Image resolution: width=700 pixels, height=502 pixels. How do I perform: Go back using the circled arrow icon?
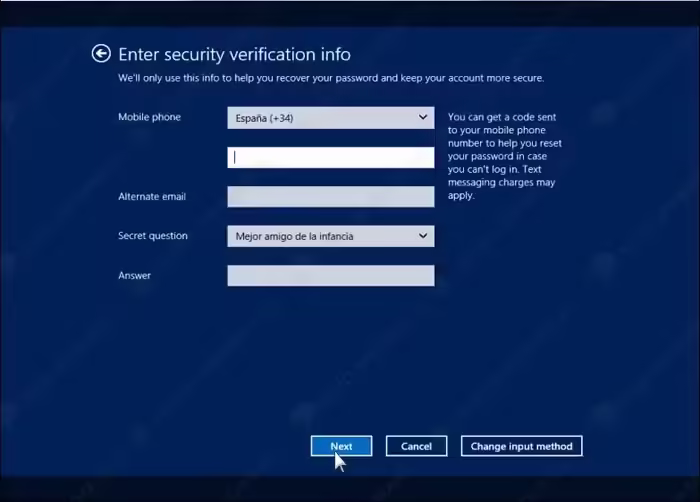click(x=101, y=54)
